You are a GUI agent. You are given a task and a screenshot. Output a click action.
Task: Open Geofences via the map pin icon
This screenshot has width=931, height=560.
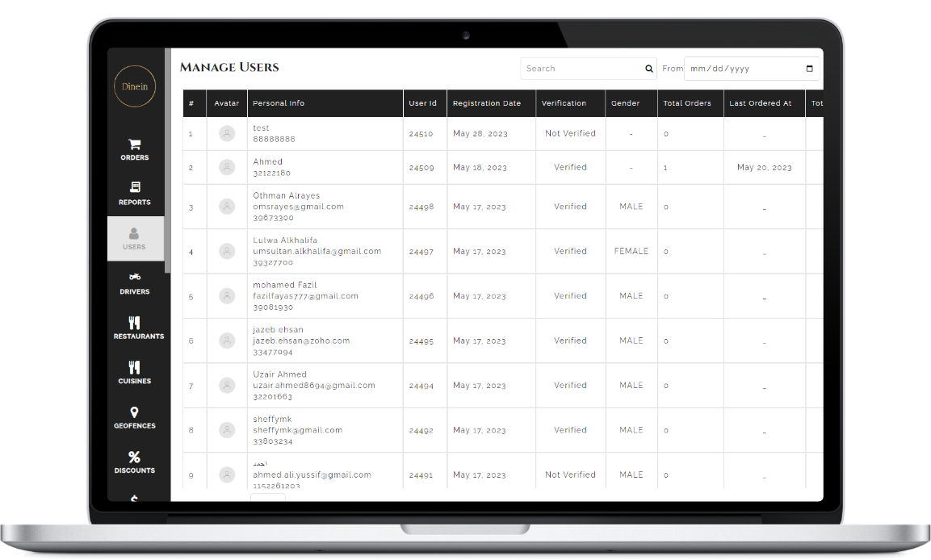[x=135, y=412]
